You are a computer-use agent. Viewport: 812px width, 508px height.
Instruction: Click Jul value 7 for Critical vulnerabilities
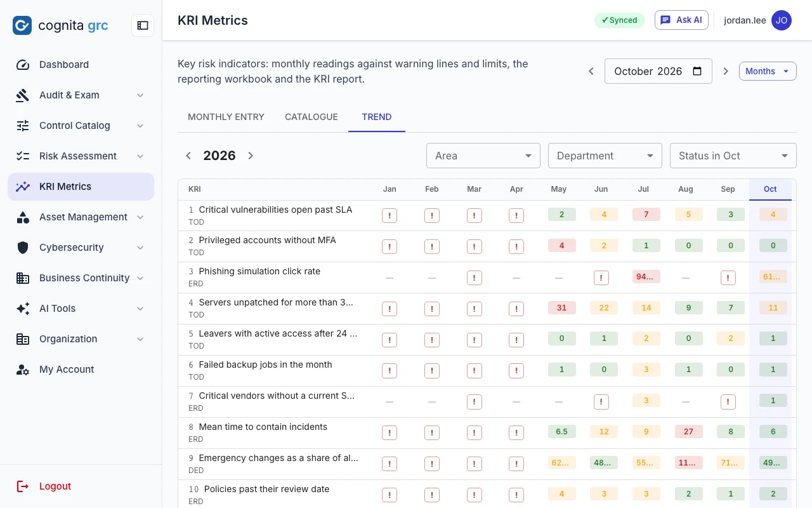click(646, 215)
